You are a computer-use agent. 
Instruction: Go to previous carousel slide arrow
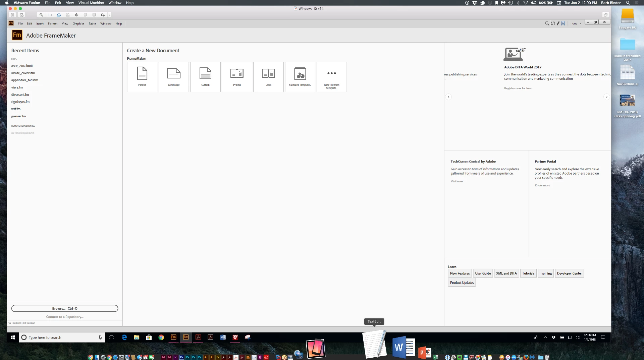[x=448, y=97]
